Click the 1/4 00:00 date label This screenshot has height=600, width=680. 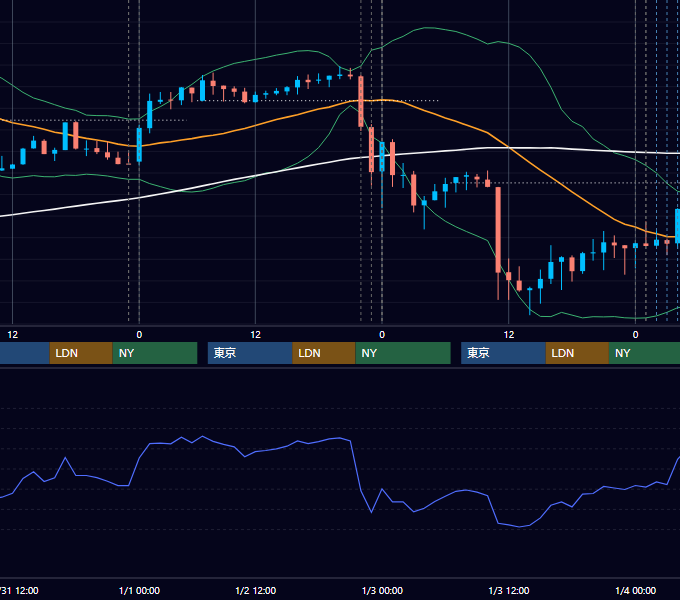tap(635, 590)
